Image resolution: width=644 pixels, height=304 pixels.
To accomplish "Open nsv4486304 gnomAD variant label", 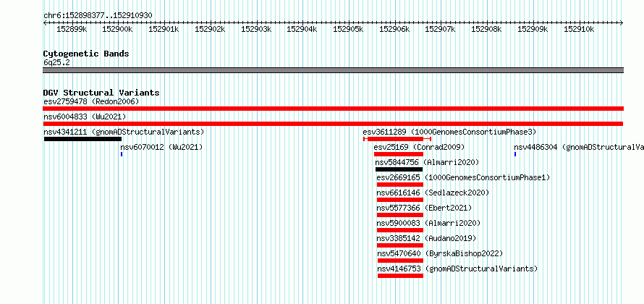I will point(579,147).
